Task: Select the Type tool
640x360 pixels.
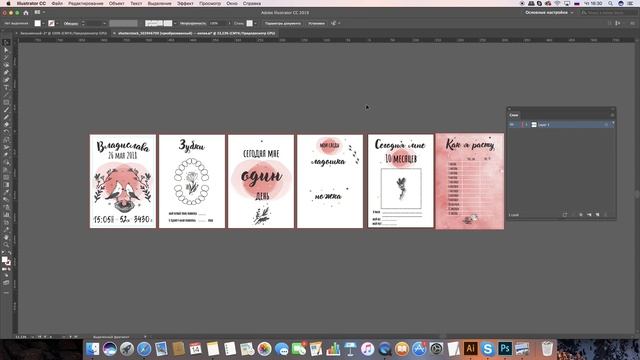Action: [x=6, y=87]
